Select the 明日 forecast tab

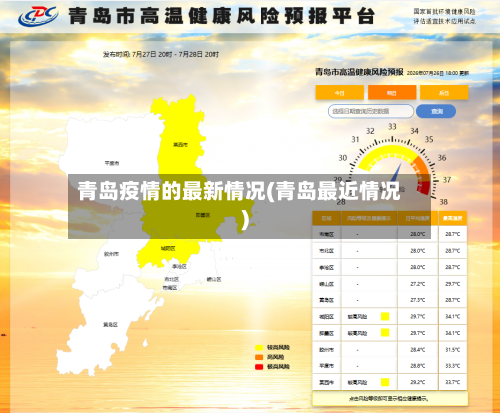pyautogui.click(x=392, y=92)
